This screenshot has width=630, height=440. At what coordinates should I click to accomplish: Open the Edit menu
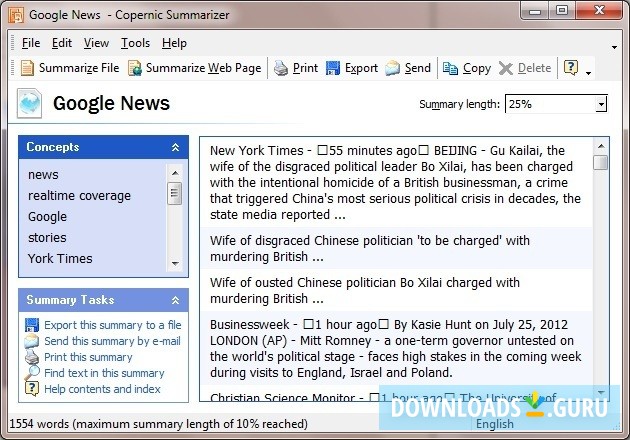62,43
